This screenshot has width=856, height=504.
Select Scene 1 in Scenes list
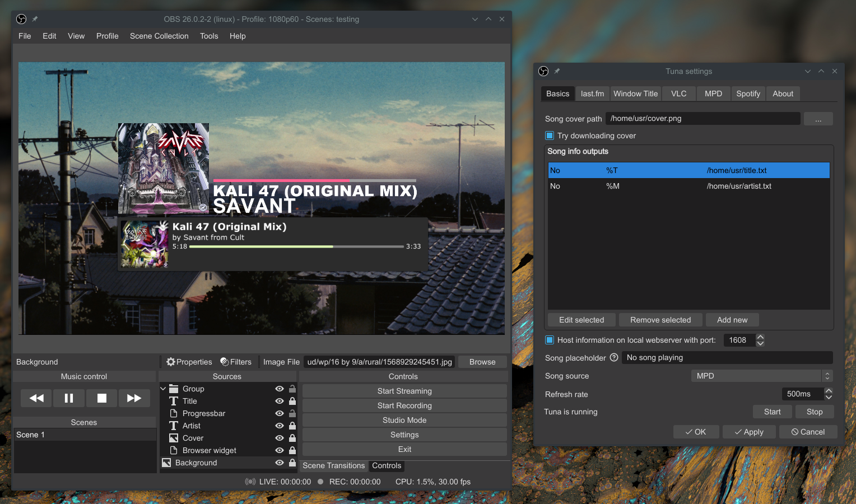(x=85, y=435)
